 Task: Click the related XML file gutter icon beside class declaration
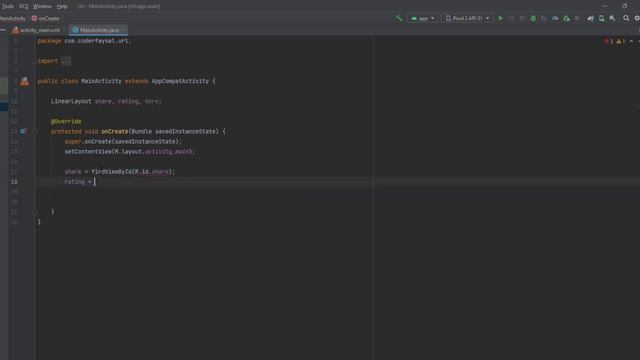[24, 81]
